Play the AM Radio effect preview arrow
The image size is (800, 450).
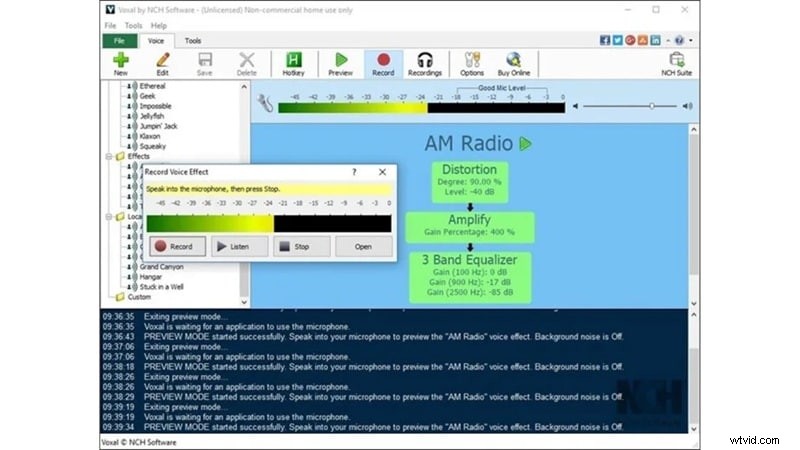pos(525,144)
